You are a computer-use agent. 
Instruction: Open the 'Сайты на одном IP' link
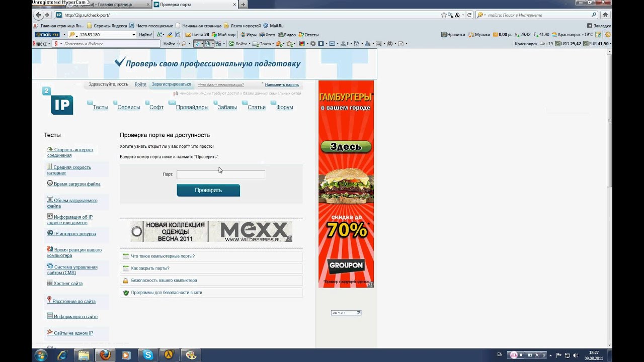click(70, 333)
